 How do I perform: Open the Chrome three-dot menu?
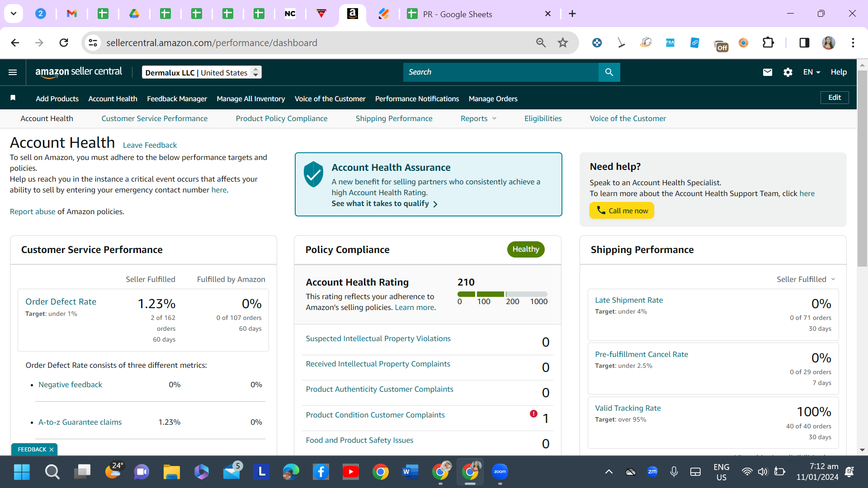point(853,42)
